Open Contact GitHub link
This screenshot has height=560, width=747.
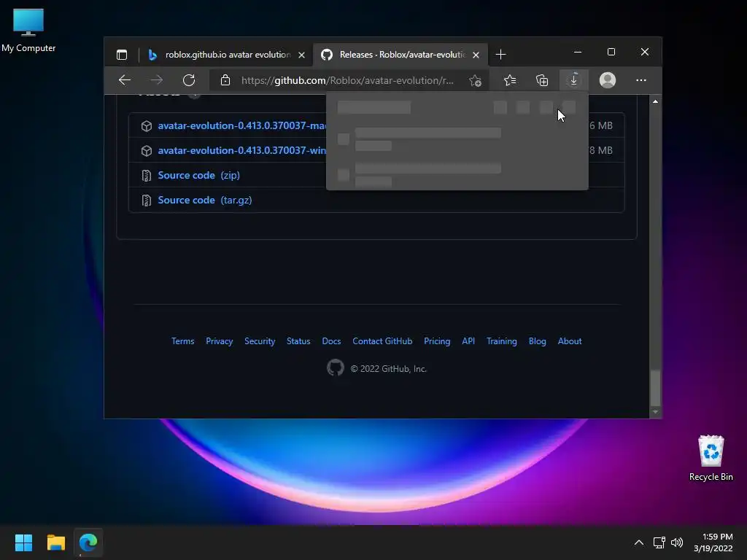point(382,341)
